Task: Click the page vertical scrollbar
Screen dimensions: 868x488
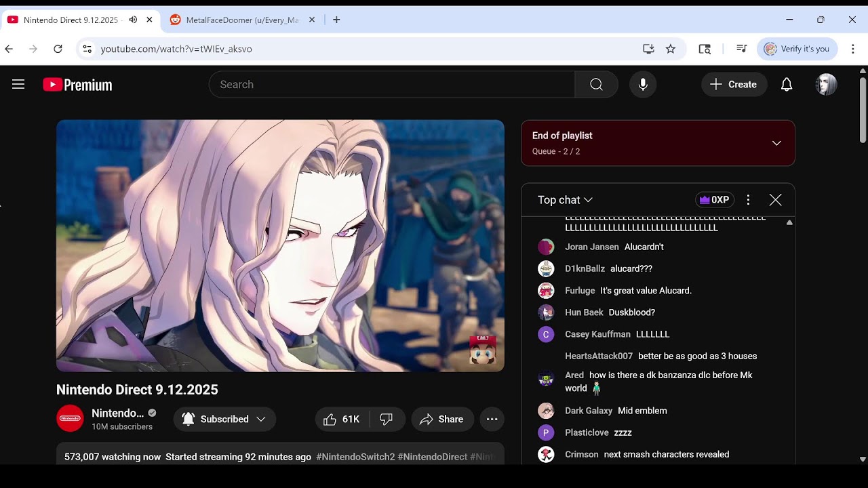Action: point(863,110)
